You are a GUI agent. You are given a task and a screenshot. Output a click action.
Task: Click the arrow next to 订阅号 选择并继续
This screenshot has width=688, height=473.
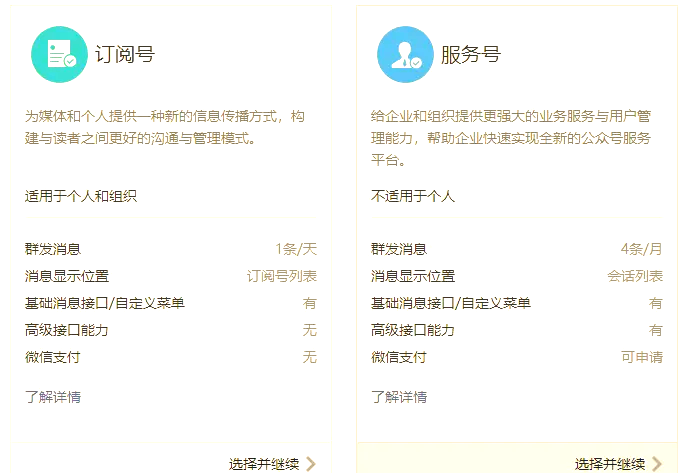311,464
